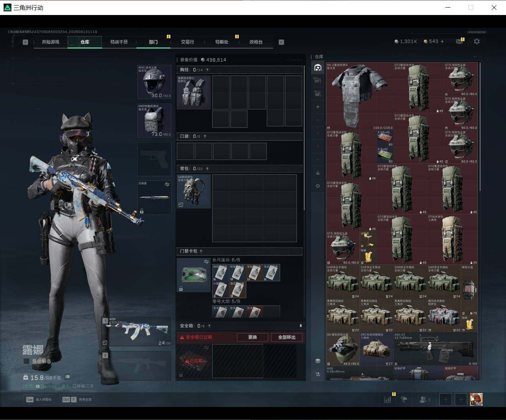The image size is (506, 420).
Task: Click the help question mark beside 胸挂
Action: click(207, 70)
